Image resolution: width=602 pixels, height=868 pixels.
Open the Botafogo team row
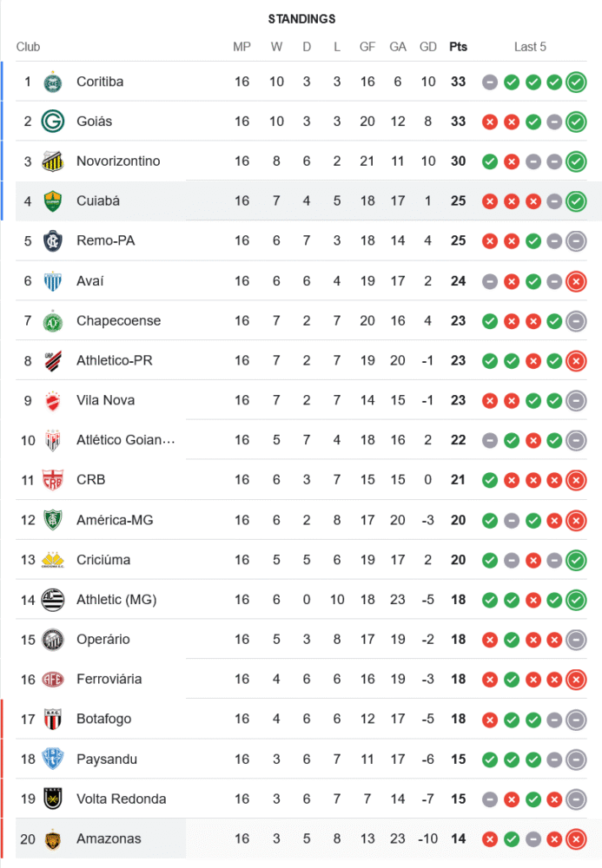coord(301,719)
